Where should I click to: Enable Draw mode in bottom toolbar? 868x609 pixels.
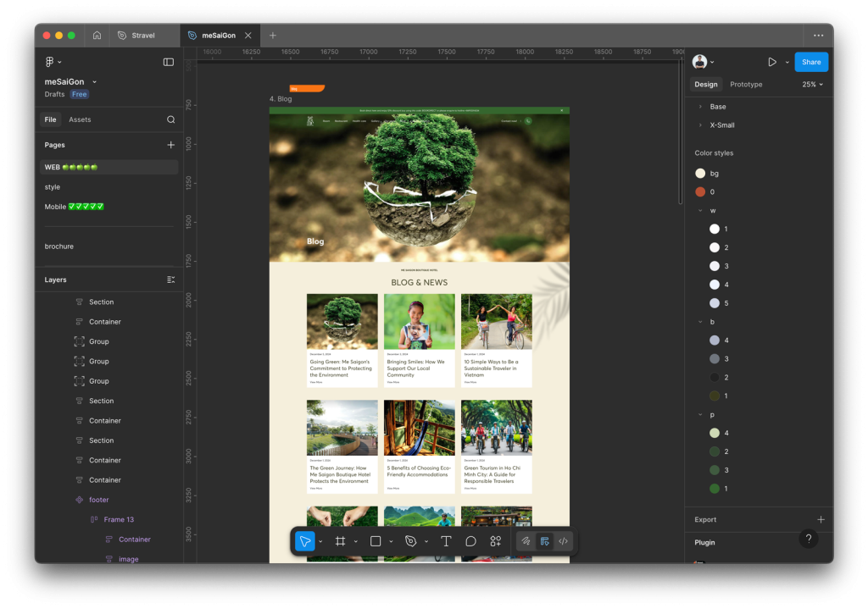click(x=526, y=541)
